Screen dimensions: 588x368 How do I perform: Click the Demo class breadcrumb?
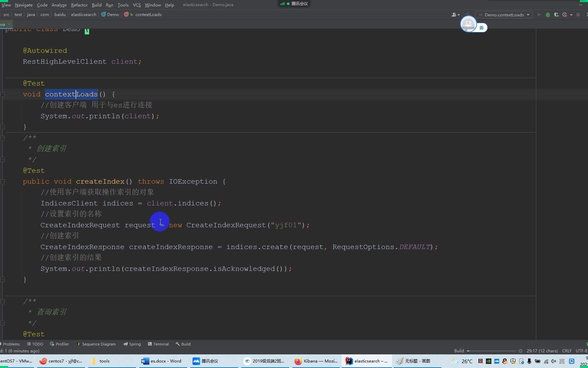[110, 15]
